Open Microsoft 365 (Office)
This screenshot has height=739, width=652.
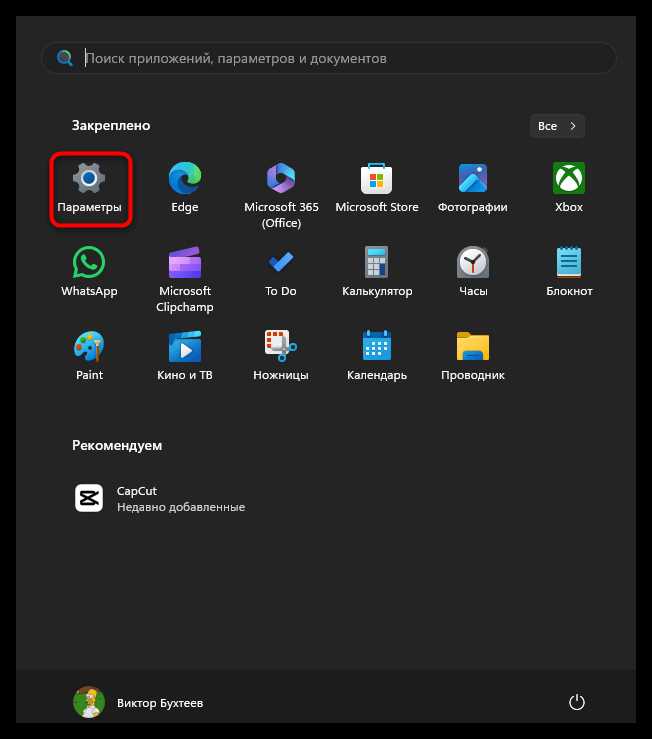(x=281, y=195)
